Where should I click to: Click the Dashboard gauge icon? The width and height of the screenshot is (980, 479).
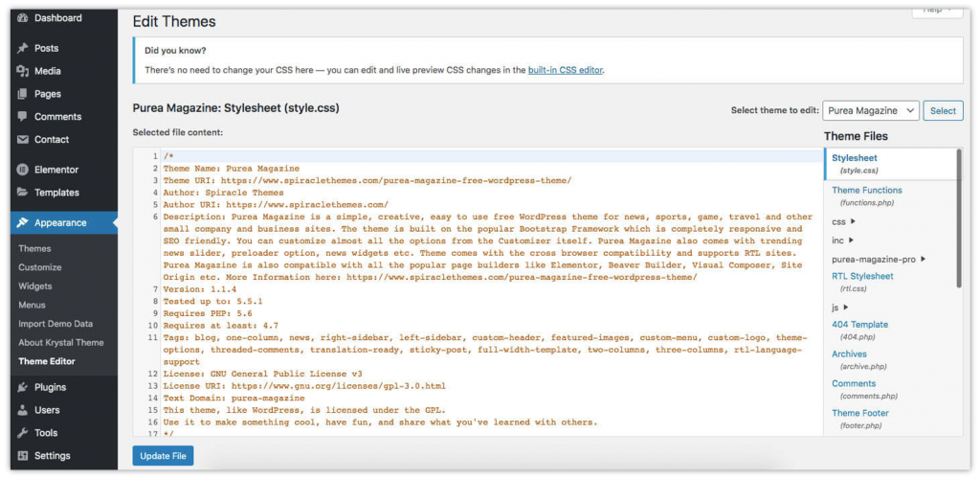[x=23, y=18]
